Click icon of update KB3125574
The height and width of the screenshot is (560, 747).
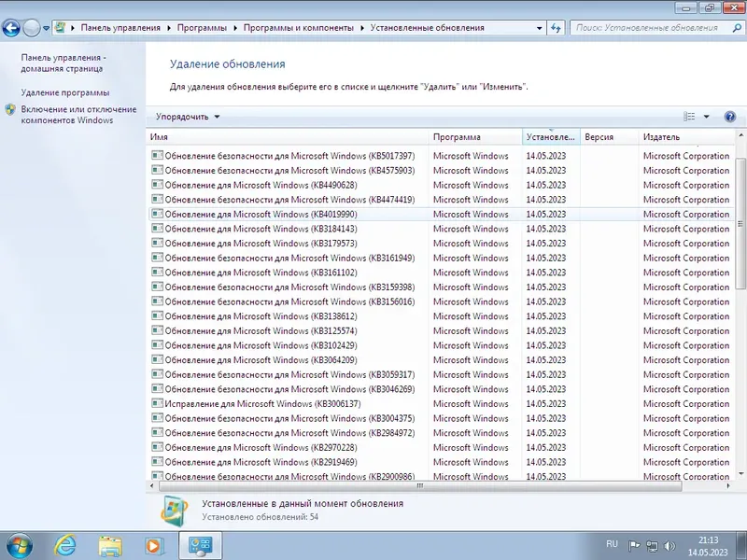(x=157, y=330)
